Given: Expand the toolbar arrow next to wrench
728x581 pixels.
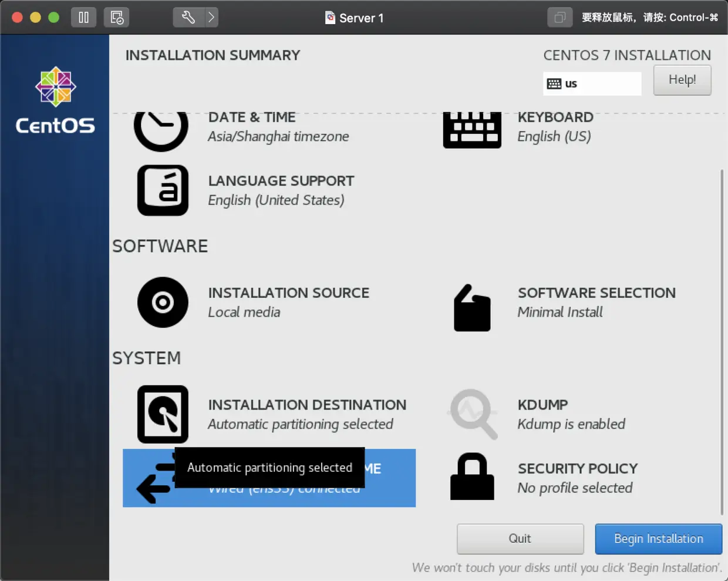Looking at the screenshot, I should pyautogui.click(x=211, y=17).
